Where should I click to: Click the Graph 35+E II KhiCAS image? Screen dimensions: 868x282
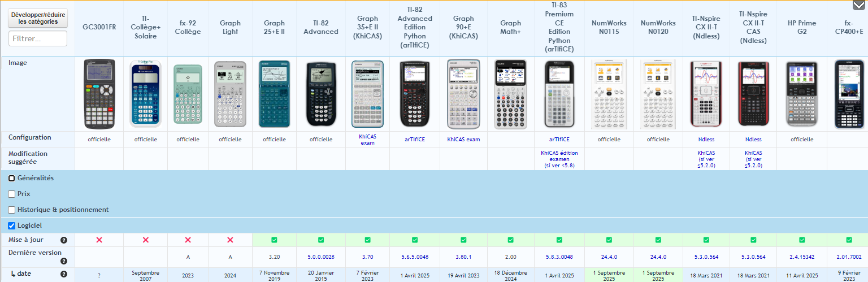pos(367,94)
